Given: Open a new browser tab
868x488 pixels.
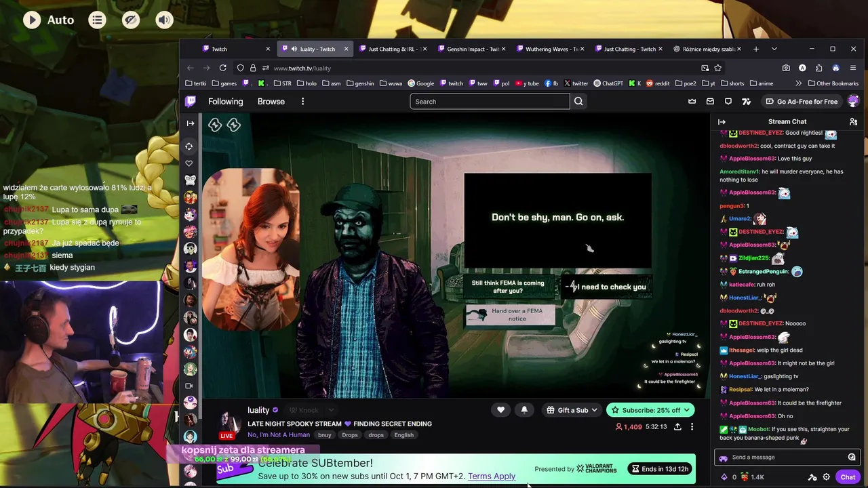Looking at the screenshot, I should point(756,49).
